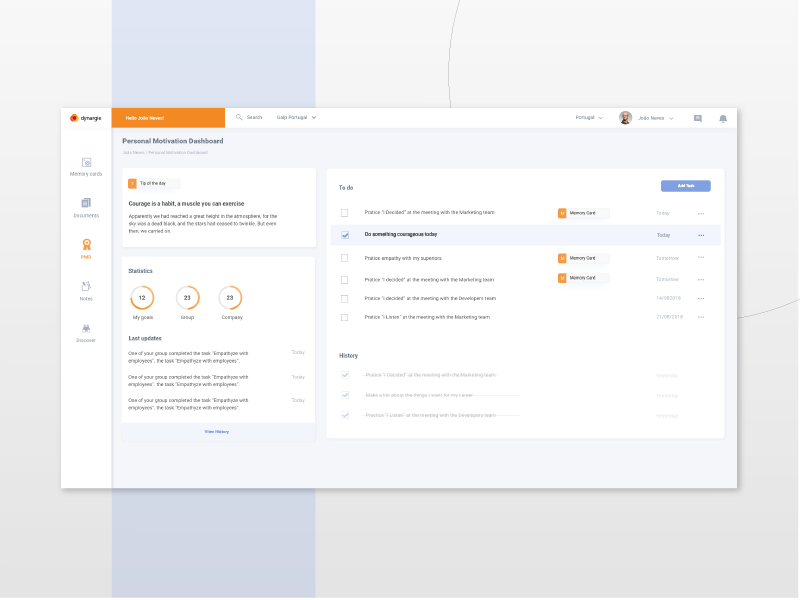Click 14/08/2018 date on Developers task

(x=668, y=298)
